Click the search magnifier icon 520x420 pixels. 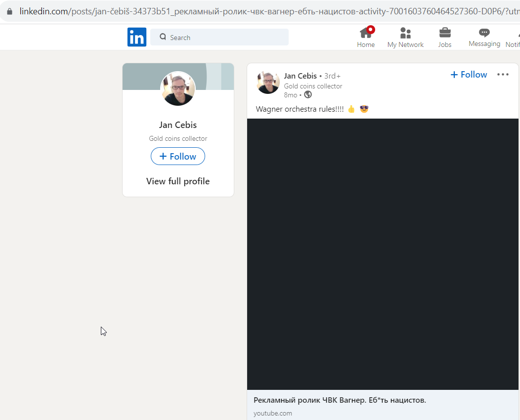[163, 37]
